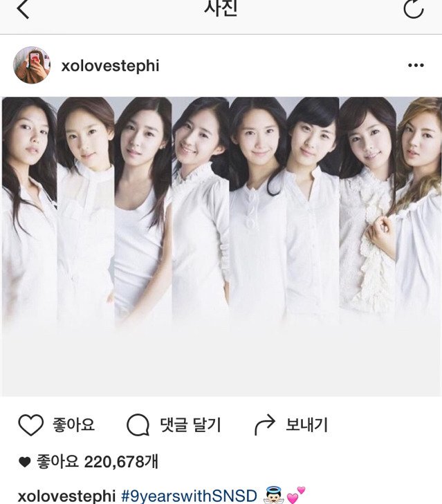The image size is (442, 504).
Task: Tap the pink hearts emoji in caption
Action: point(296,495)
